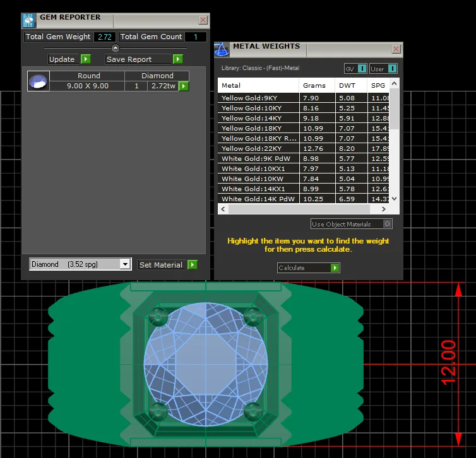This screenshot has width=476, height=458.
Task: Click the 9.00 X 9.00 size cell
Action: point(87,86)
